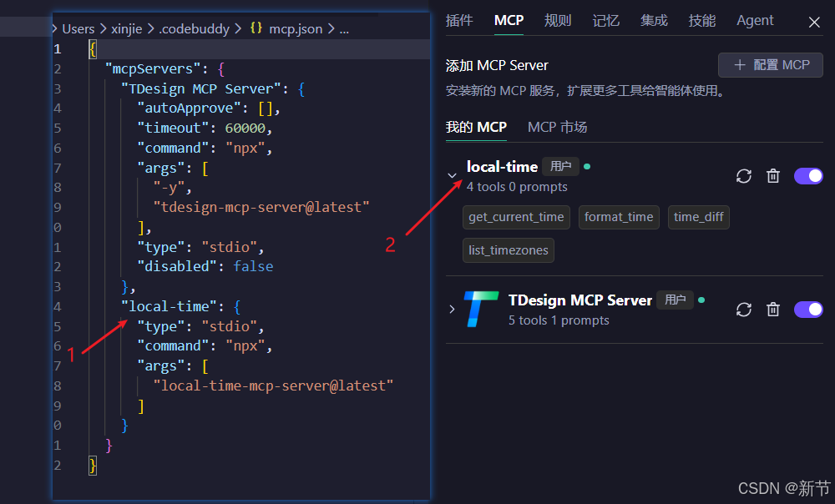
Task: Refresh the local-time MCP server
Action: click(743, 176)
